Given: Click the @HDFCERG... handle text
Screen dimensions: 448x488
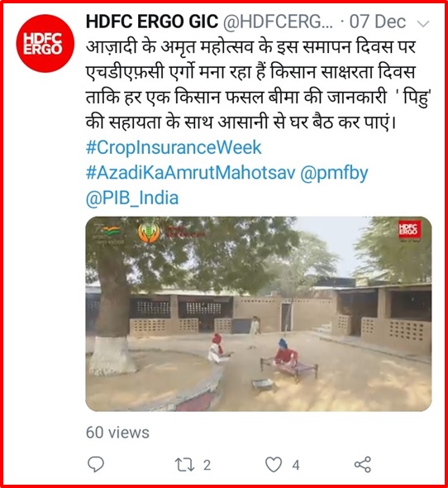Looking at the screenshot, I should pos(278,22).
